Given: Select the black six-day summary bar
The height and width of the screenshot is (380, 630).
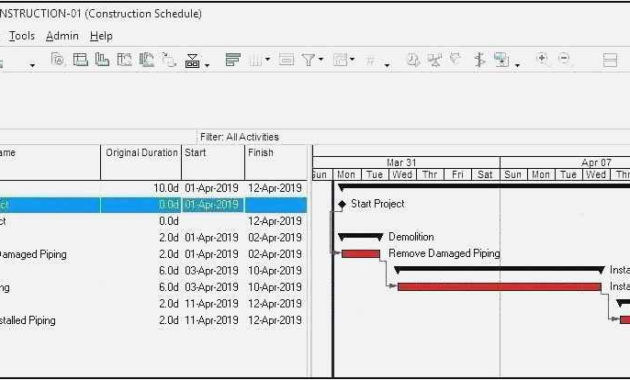Looking at the screenshot, I should click(x=499, y=270).
